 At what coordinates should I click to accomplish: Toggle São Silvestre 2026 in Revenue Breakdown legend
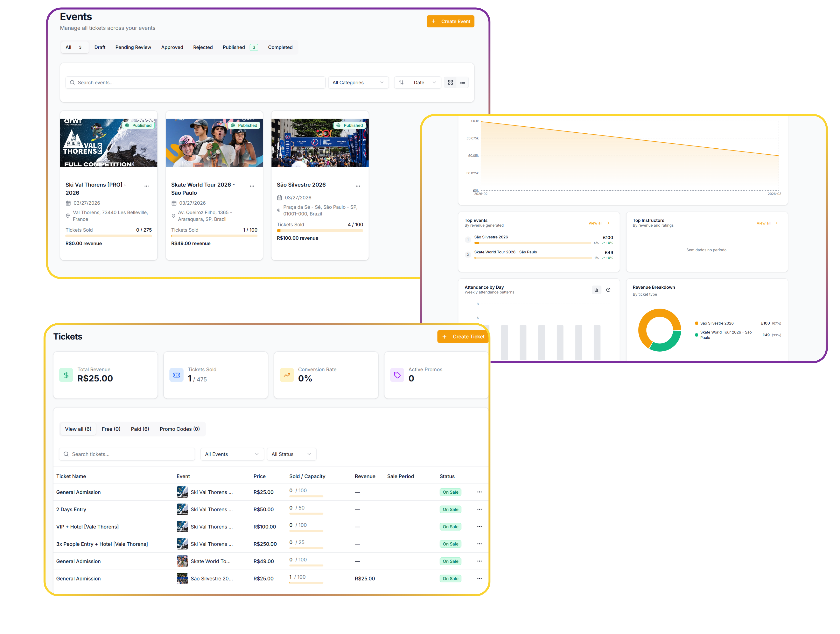coord(717,323)
